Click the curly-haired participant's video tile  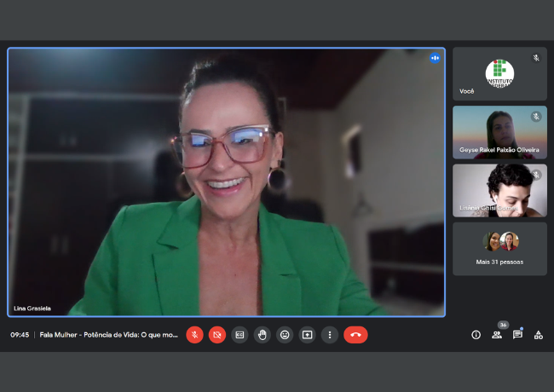coord(499,190)
